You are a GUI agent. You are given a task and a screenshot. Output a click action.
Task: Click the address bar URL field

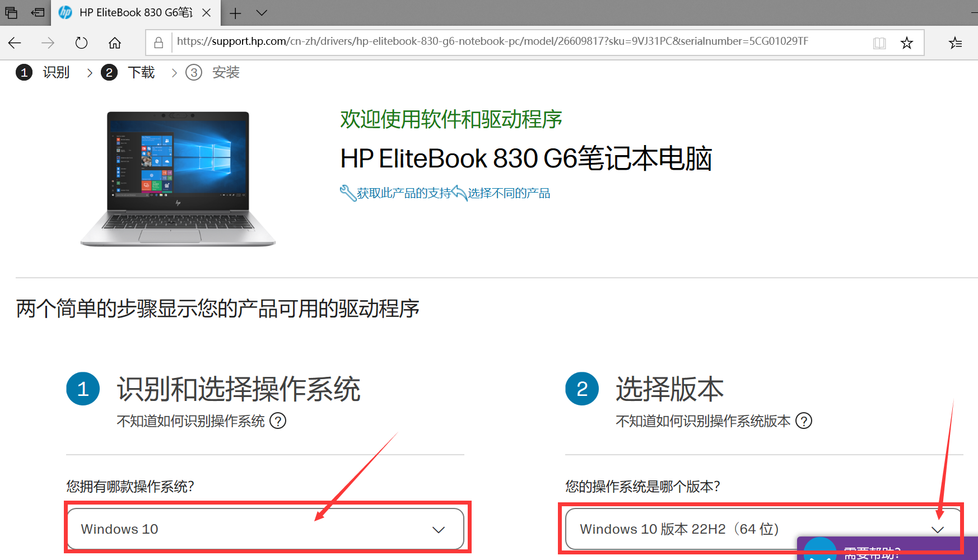tap(492, 41)
